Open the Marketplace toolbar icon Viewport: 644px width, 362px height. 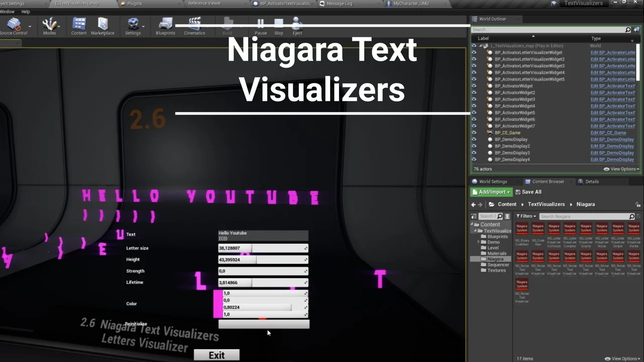pyautogui.click(x=103, y=25)
